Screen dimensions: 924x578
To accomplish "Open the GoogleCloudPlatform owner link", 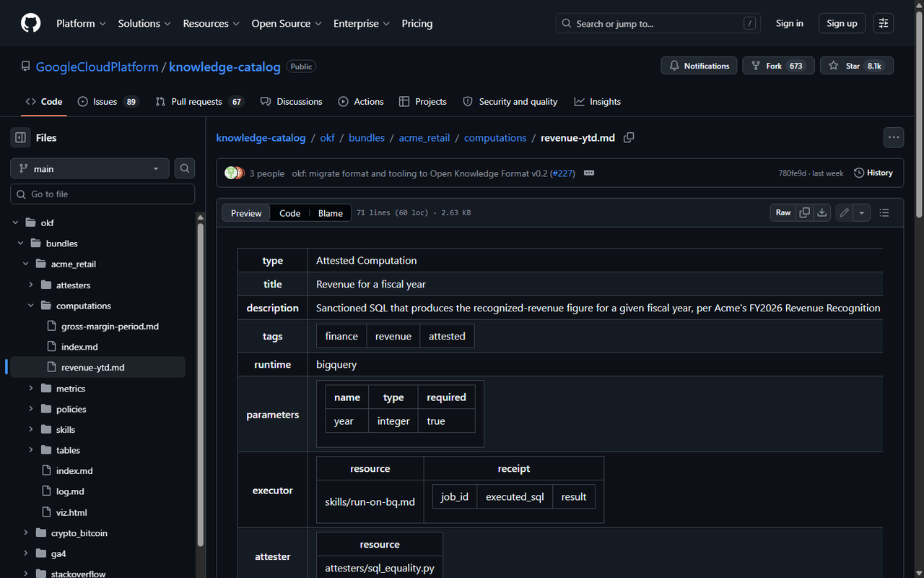I will point(97,66).
